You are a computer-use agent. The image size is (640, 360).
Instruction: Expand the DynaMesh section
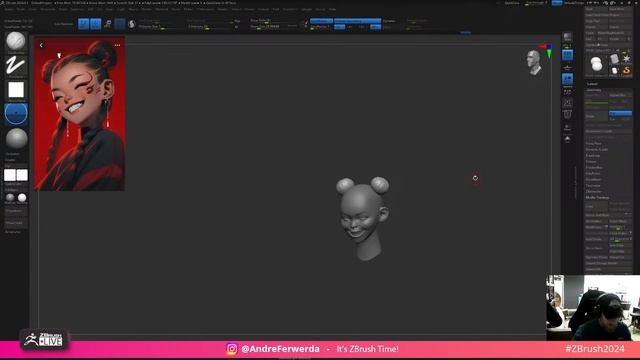[x=593, y=180]
